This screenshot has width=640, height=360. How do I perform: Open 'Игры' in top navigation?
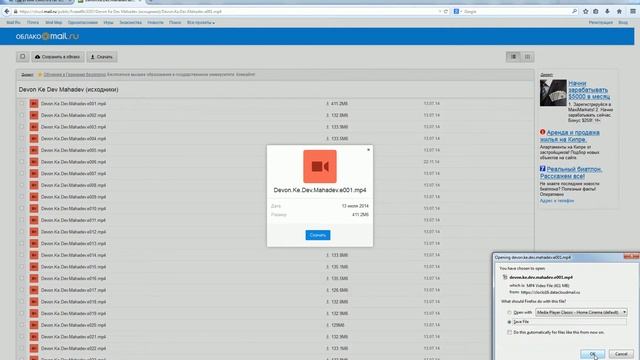pos(109,23)
